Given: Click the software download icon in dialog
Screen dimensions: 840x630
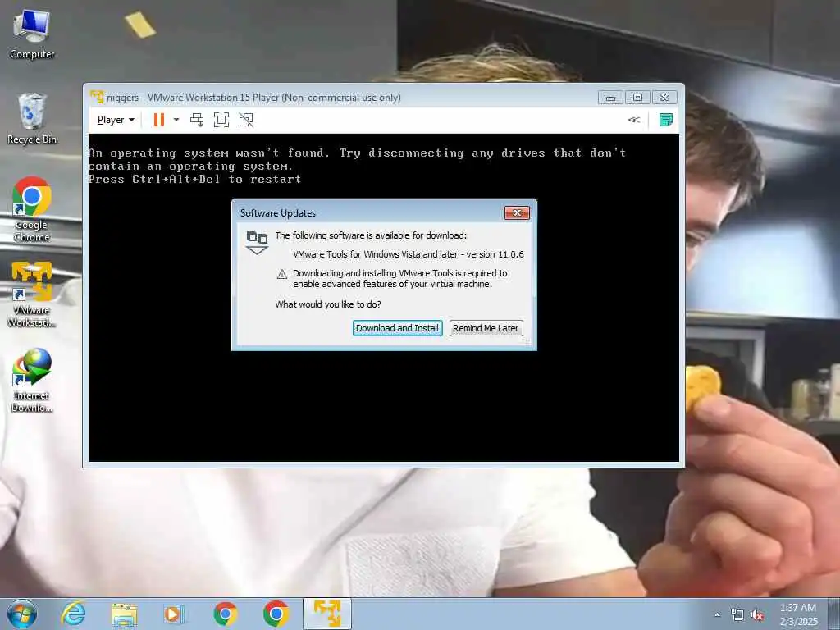Looking at the screenshot, I should pyautogui.click(x=257, y=243).
